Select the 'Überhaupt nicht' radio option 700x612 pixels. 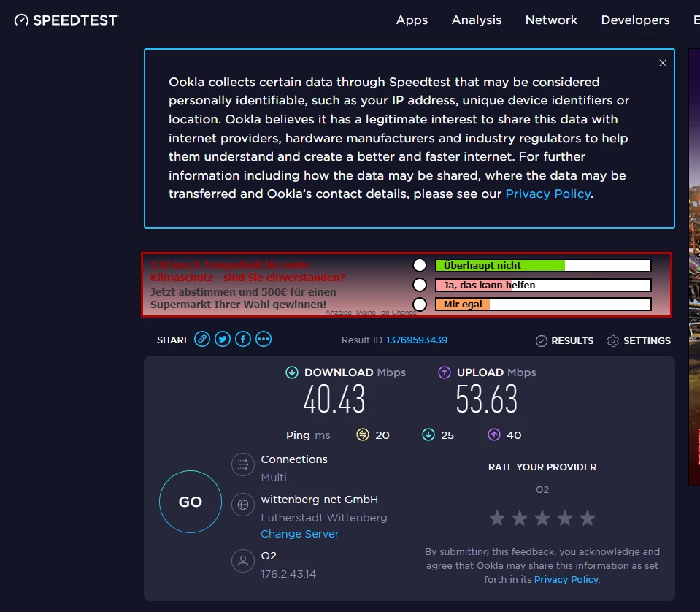[x=420, y=265]
